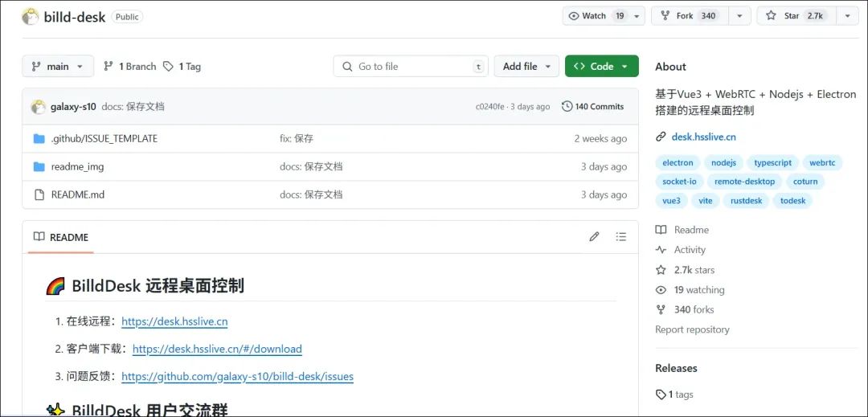Click the pencil edit README icon
Screen dimensions: 868x417
(x=594, y=237)
